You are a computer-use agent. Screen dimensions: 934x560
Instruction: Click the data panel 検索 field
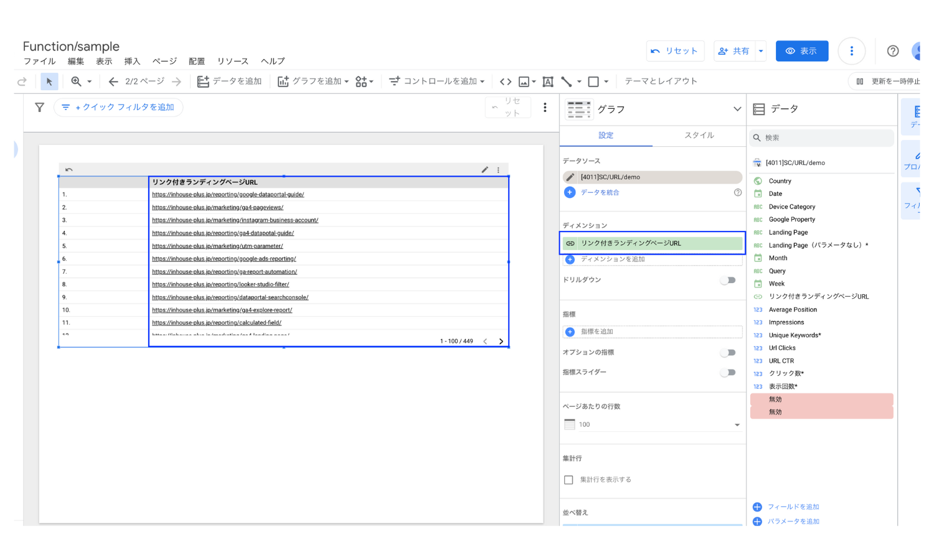[x=822, y=138]
